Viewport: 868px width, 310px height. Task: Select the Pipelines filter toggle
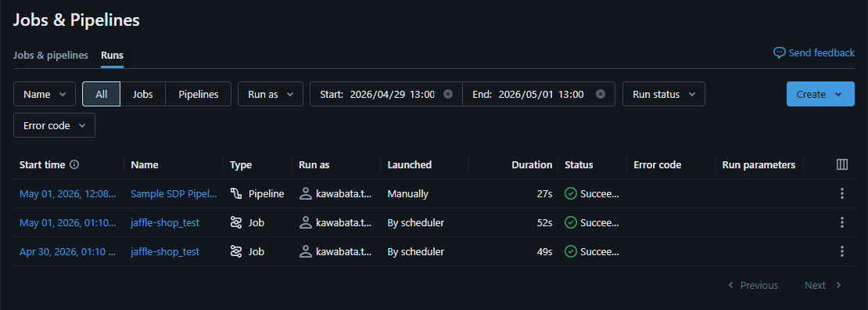(198, 94)
